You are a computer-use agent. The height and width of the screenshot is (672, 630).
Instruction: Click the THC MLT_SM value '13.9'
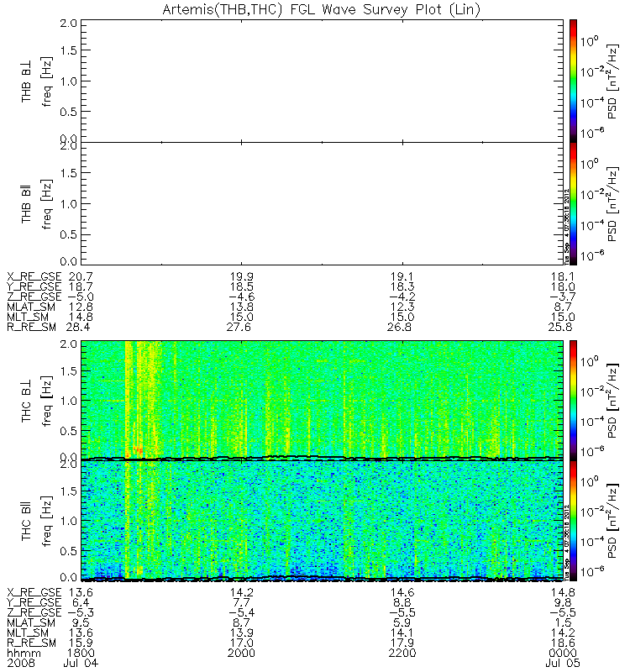241,633
